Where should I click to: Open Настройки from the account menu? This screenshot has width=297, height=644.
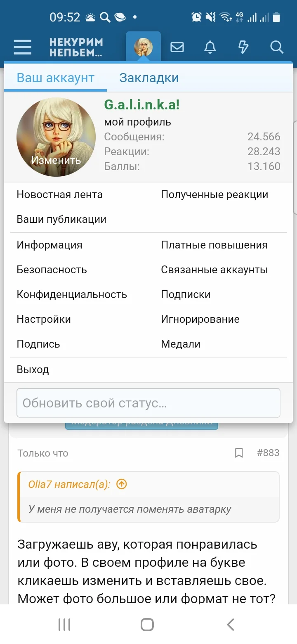(x=43, y=319)
